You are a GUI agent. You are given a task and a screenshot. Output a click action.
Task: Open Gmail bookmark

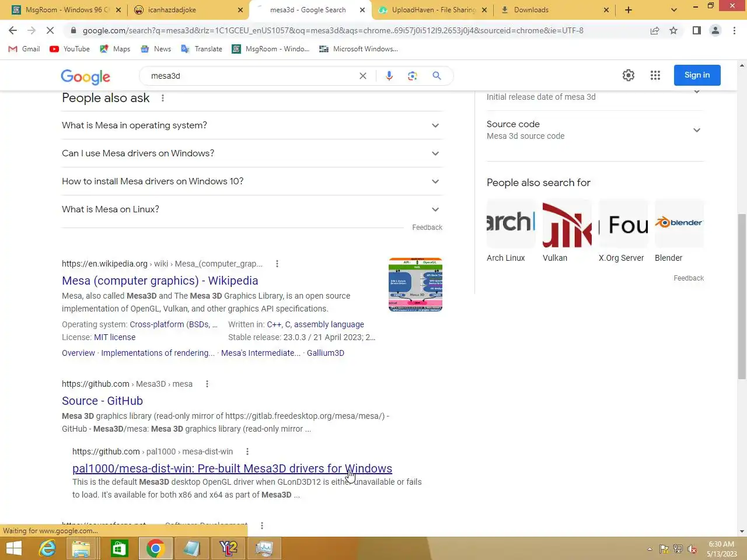(25, 49)
